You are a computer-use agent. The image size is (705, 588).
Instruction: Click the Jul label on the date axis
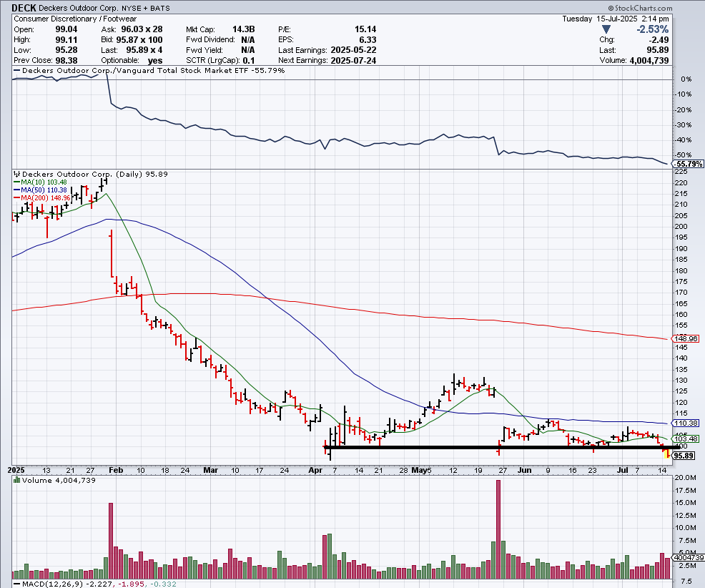click(x=622, y=470)
